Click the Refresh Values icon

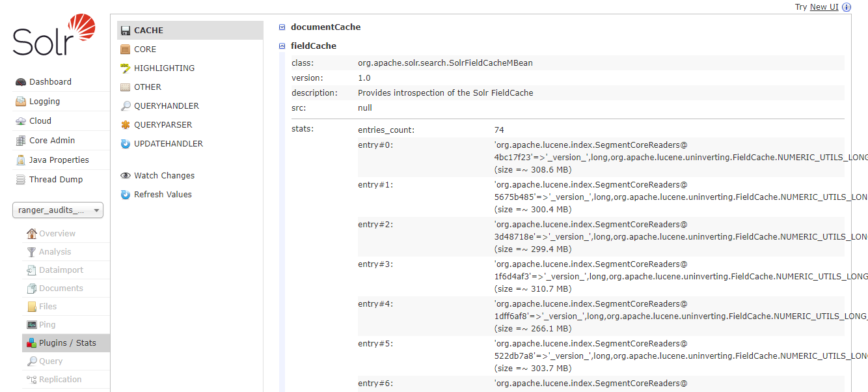point(126,195)
